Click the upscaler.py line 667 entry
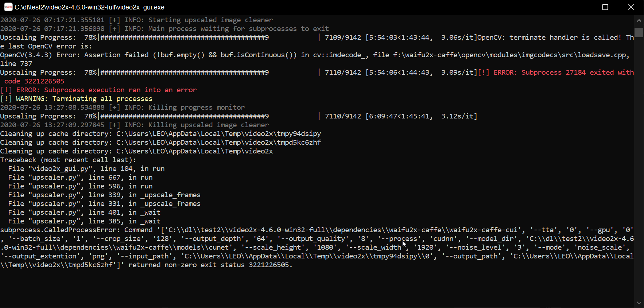Image resolution: width=644 pixels, height=308 pixels. tap(81, 177)
